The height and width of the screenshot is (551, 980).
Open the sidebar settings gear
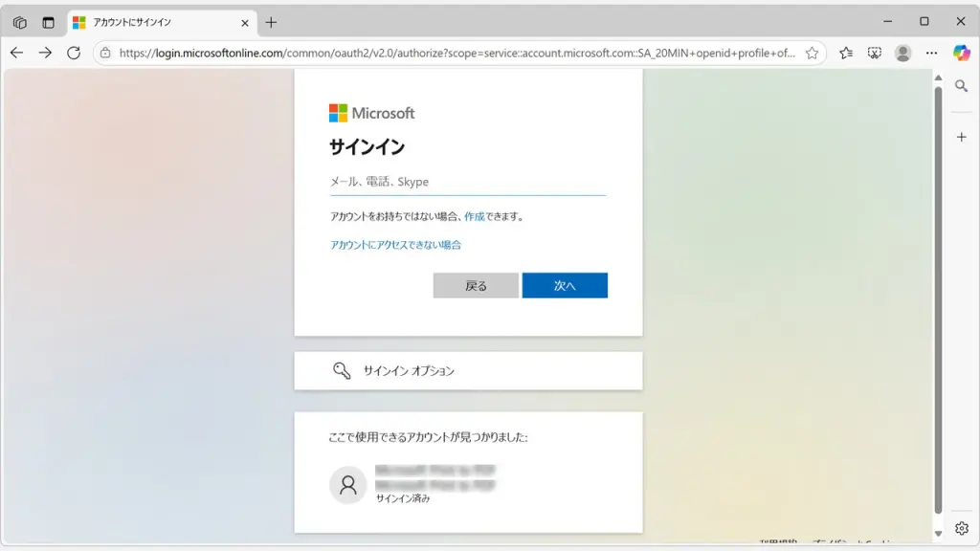pyautogui.click(x=961, y=528)
